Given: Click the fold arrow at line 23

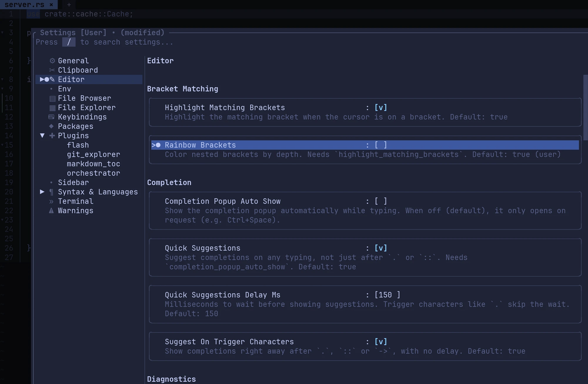Looking at the screenshot, I should [2, 220].
